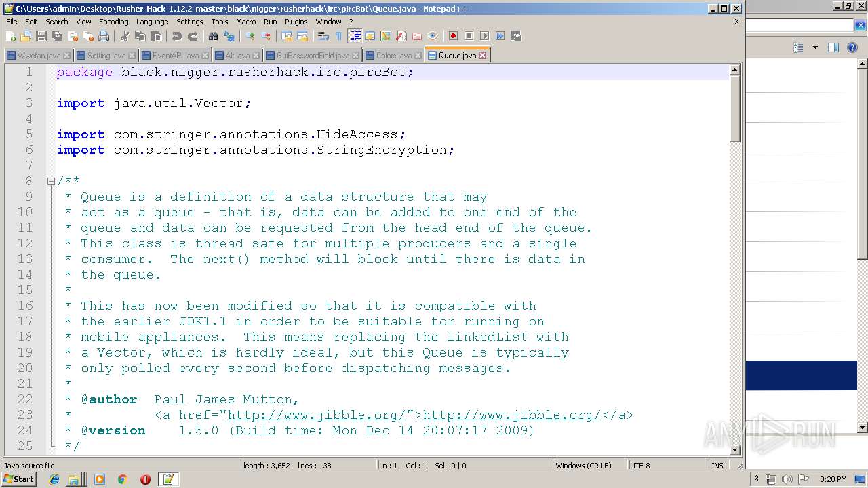Click the Save Recorded Macro icon
The image size is (868, 488).
(x=515, y=36)
